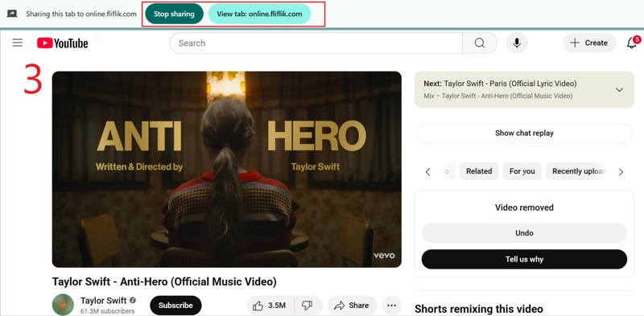Start voice search with microphone icon
This screenshot has width=644, height=316.
pos(517,43)
